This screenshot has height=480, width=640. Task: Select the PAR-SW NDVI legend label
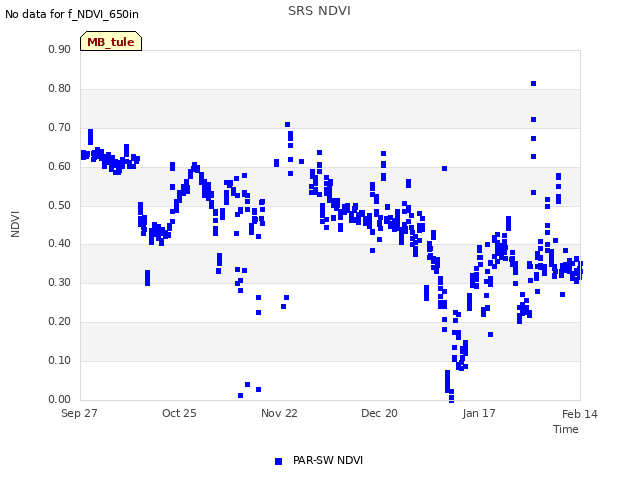tap(328, 460)
